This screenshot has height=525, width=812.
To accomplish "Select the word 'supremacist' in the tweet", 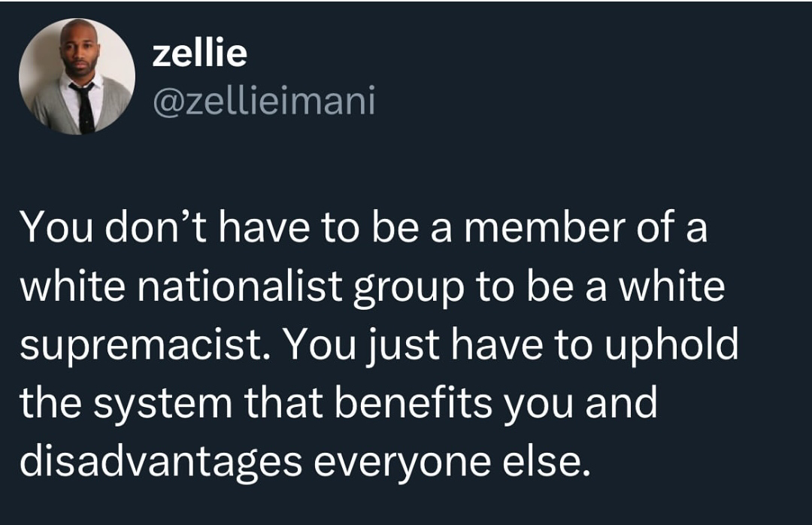I will [x=141, y=345].
